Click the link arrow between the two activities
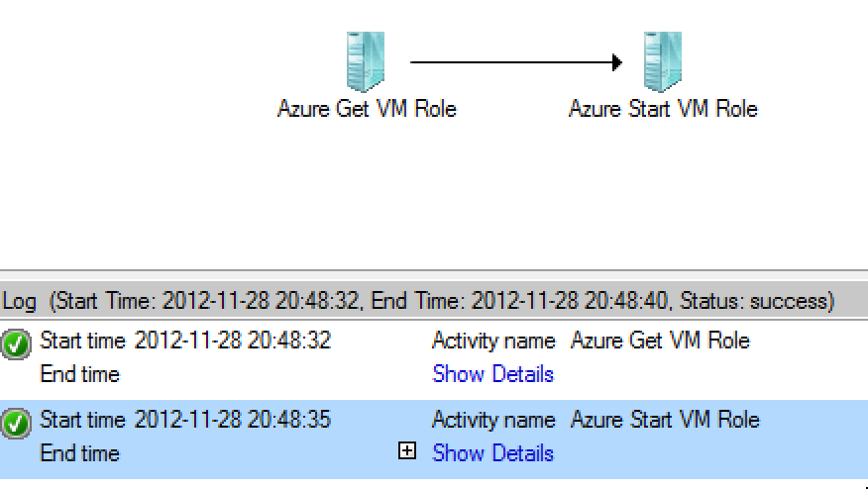868x489 pixels. [x=516, y=62]
